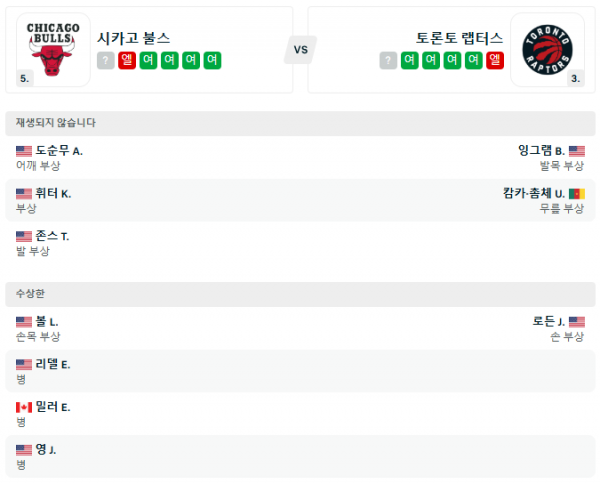Click the Toronto Raptors team logo
Viewport: 600px width, 484px height.
pos(546,48)
